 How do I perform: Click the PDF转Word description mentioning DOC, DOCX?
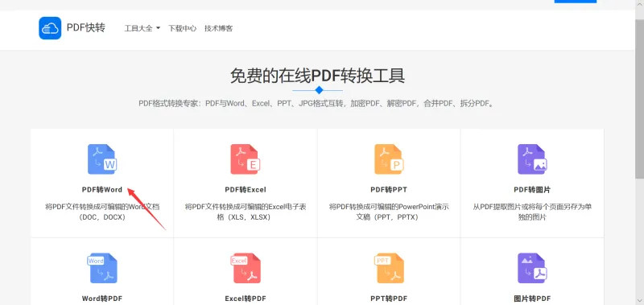point(102,212)
